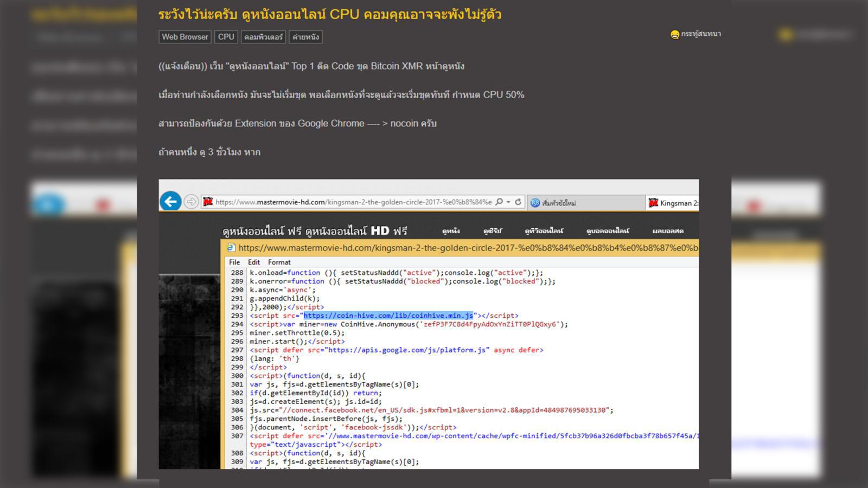Click the apis.google.com platform.js URL

click(x=407, y=350)
